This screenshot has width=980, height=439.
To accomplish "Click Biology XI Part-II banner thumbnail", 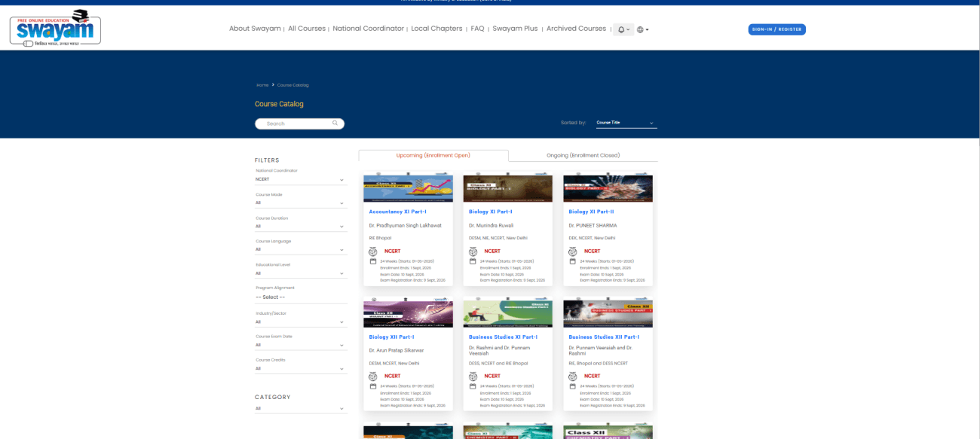I will tap(608, 189).
